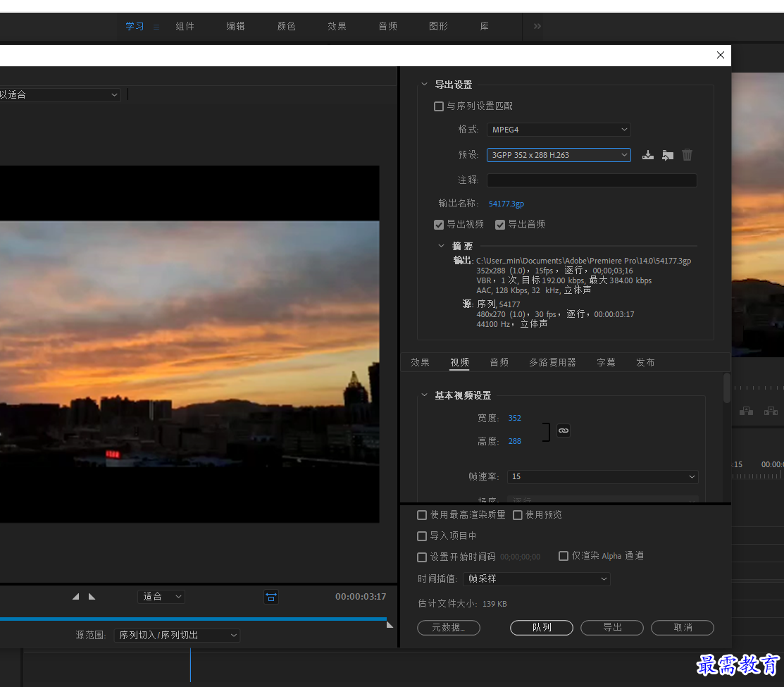Viewport: 784px width, 687px height.
Task: Toggle the 导出视频 checkbox
Action: coord(439,225)
